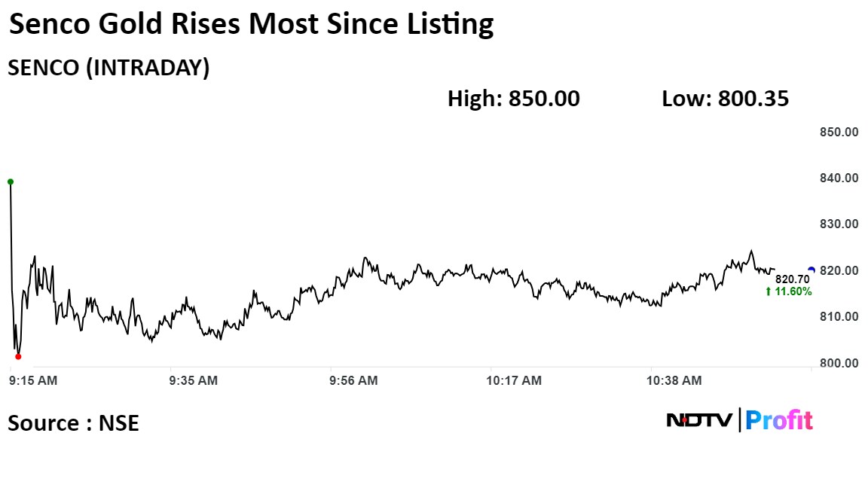Viewport: 868px width, 488px height.
Task: Click the red intraday low dot
Action: coord(18,356)
